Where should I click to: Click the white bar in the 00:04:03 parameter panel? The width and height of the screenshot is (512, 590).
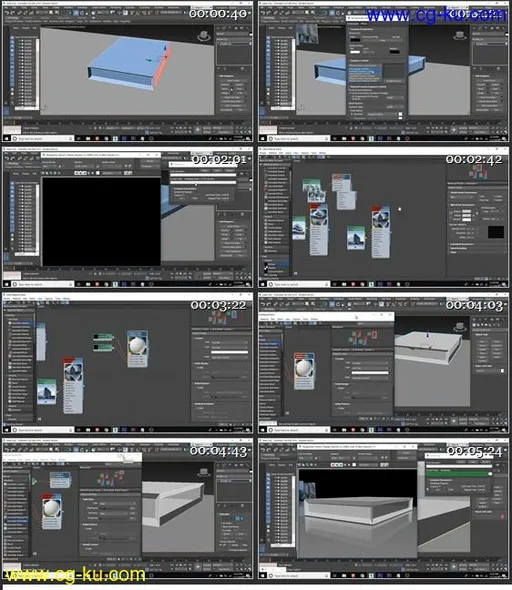point(370,373)
